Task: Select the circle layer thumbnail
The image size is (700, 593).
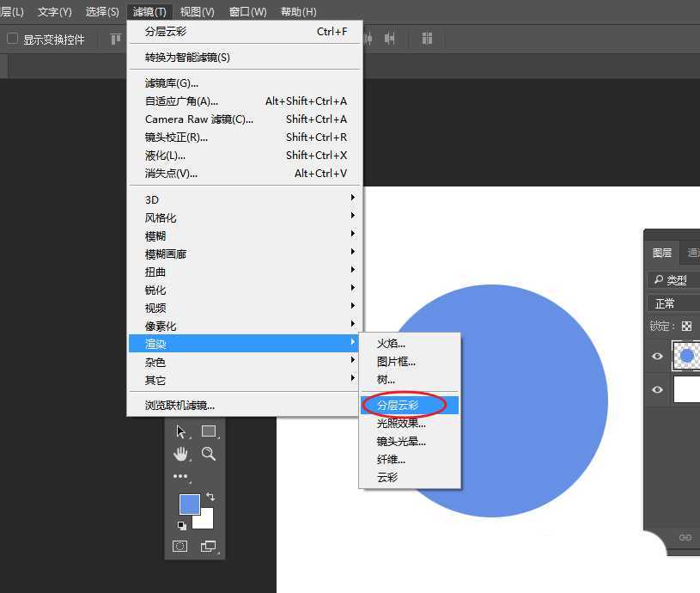Action: click(685, 356)
